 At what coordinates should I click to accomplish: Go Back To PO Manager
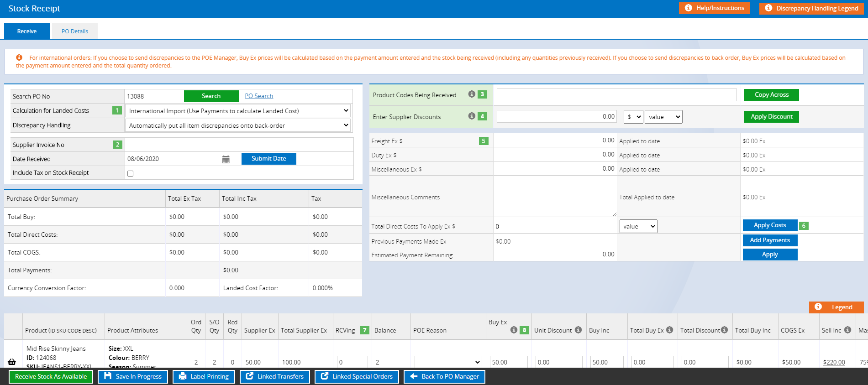(444, 376)
